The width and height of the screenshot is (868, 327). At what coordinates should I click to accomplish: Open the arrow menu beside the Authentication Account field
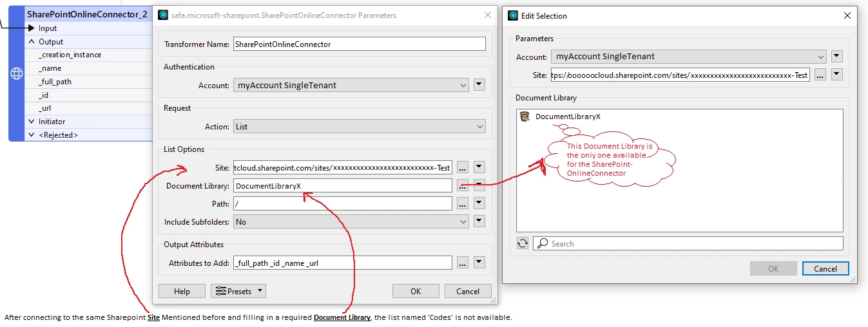click(x=479, y=84)
